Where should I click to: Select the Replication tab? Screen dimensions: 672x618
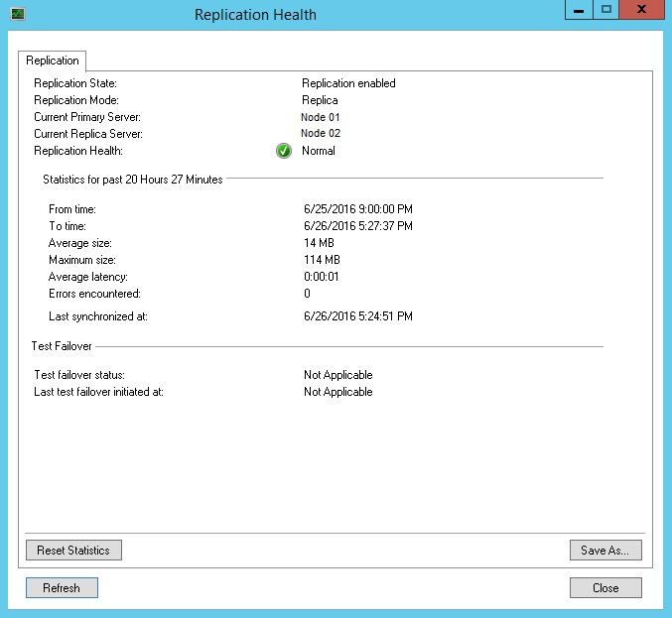(x=53, y=61)
